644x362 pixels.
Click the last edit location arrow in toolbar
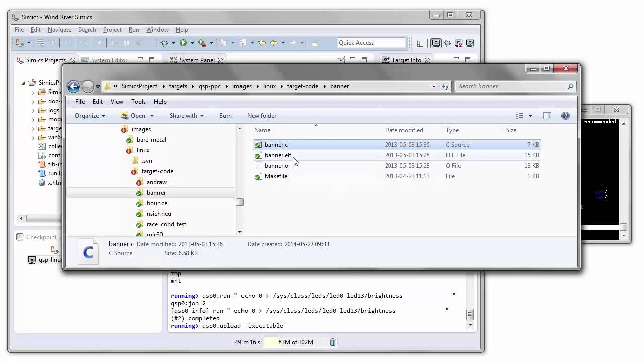tap(262, 43)
